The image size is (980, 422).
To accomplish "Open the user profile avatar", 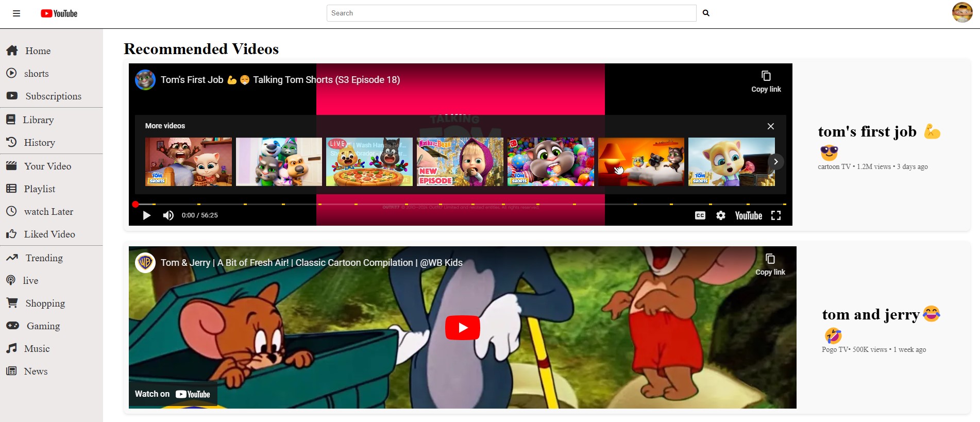I will [x=961, y=12].
